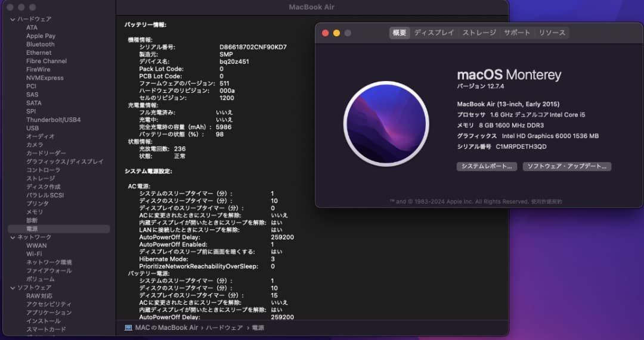Select FireWire in the sidebar
The height and width of the screenshot is (340, 644).
pos(38,69)
